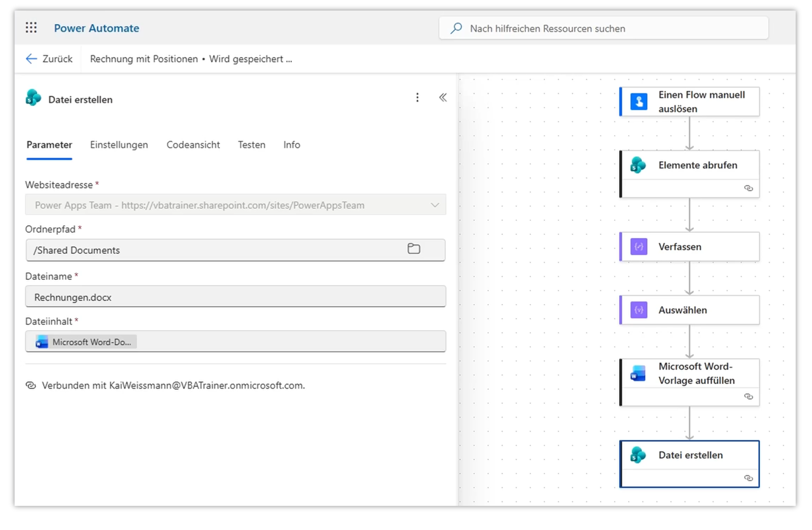Screen dimensions: 812x530
Task: Click SharePoint icon on Elemente abrufen node
Action: click(x=638, y=165)
